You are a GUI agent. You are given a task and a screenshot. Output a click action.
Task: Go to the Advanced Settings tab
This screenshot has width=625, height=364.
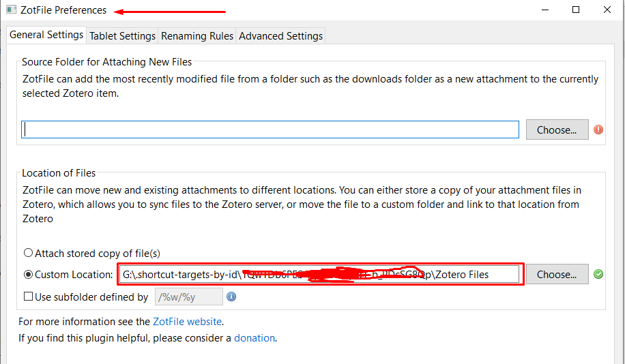[280, 36]
